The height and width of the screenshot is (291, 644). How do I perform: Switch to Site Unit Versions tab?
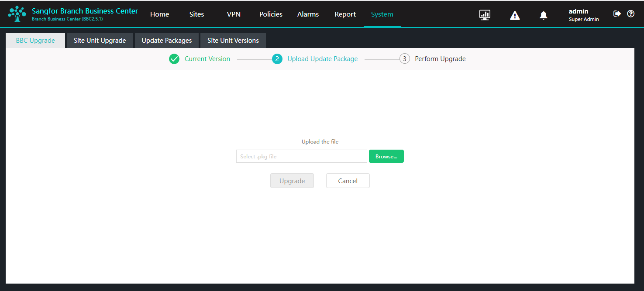click(x=233, y=41)
